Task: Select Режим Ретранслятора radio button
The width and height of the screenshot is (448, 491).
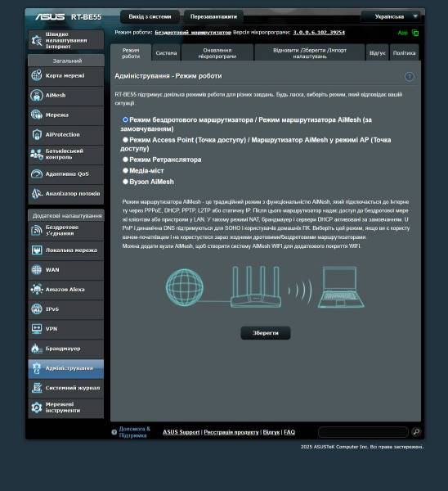Action: tap(125, 160)
